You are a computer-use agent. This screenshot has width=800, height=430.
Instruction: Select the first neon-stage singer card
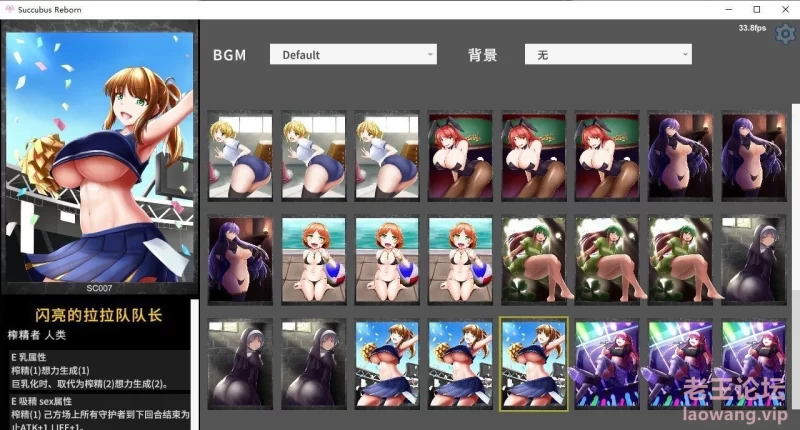(607, 364)
